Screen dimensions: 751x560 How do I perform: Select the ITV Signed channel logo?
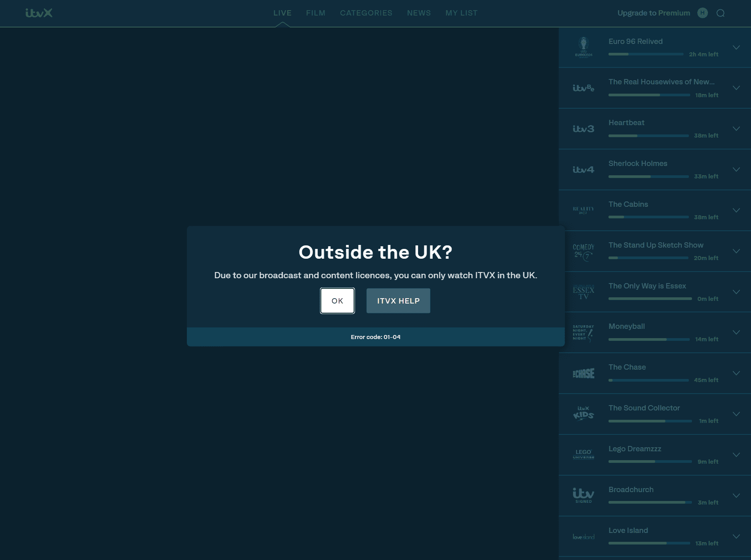[x=584, y=496]
